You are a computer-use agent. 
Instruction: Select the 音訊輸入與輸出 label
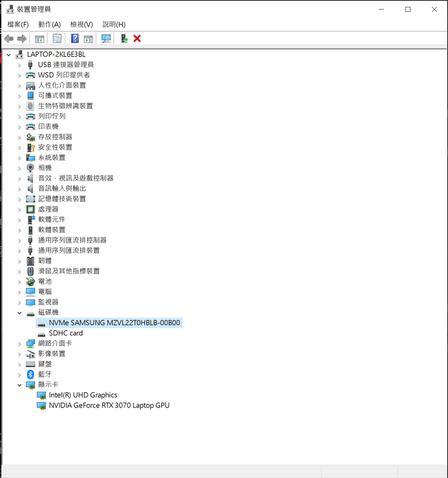click(62, 189)
